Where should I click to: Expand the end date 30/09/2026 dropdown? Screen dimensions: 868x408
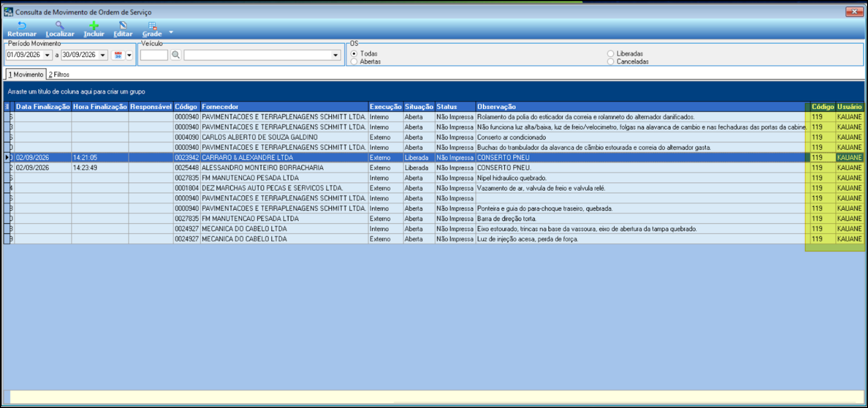[x=103, y=55]
